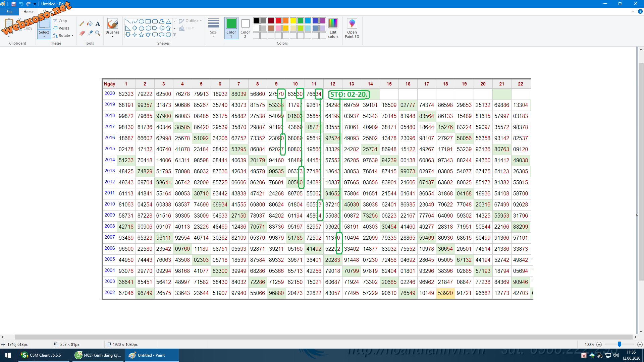Image resolution: width=644 pixels, height=362 pixels.
Task: Choose the black color swatch
Action: 256,21
